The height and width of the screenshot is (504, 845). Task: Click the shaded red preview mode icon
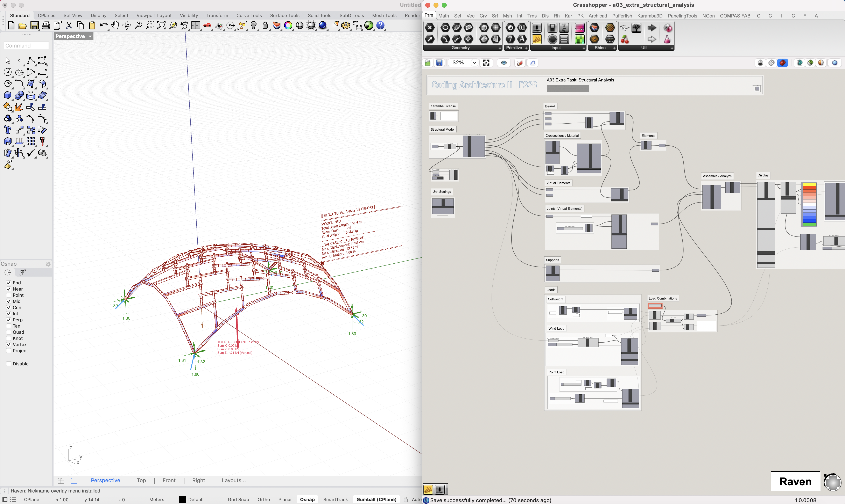[782, 63]
